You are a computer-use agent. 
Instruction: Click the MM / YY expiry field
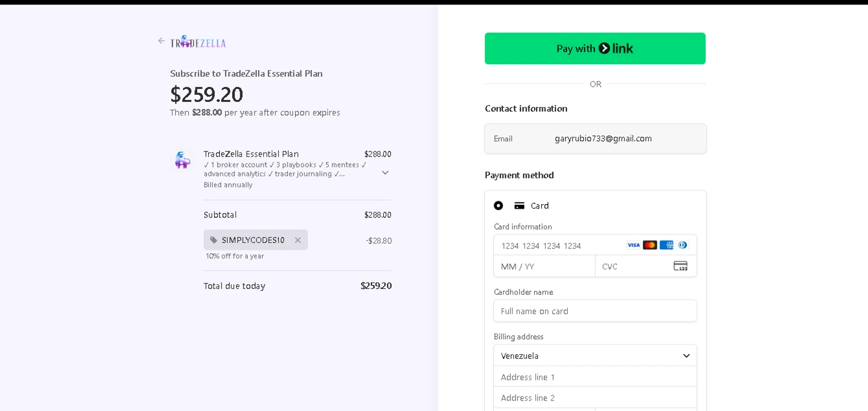click(x=545, y=266)
